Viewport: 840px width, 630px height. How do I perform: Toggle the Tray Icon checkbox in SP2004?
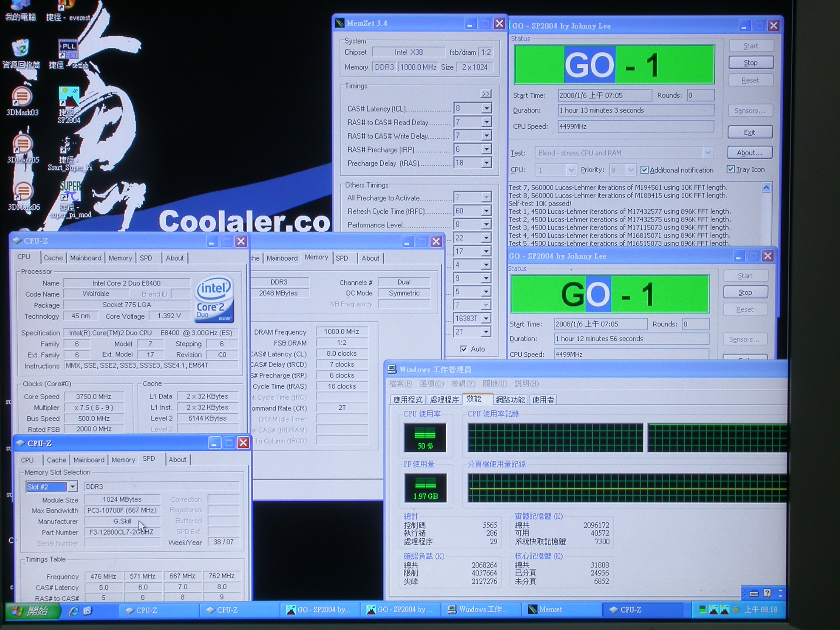click(x=731, y=169)
